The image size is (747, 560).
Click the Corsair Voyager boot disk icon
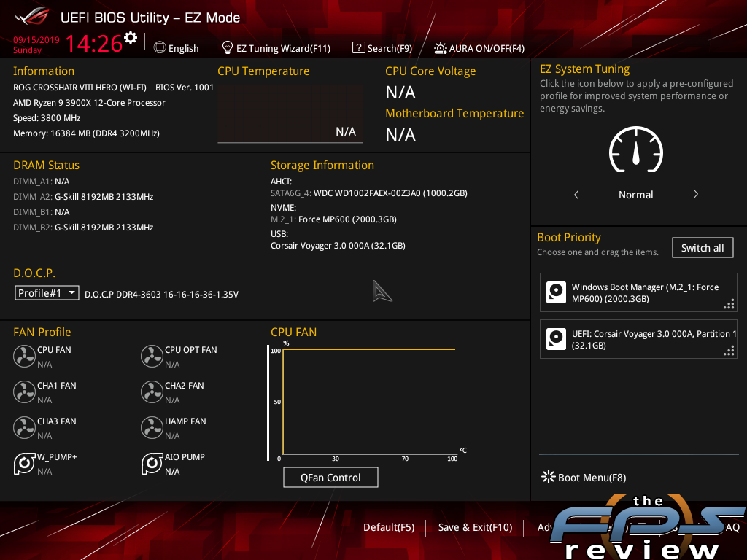coord(556,339)
